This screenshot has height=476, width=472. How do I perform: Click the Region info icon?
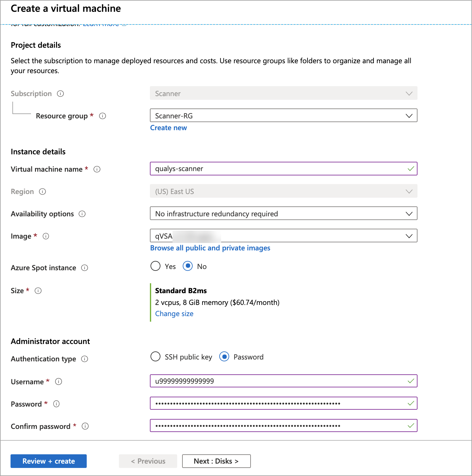pyautogui.click(x=42, y=192)
